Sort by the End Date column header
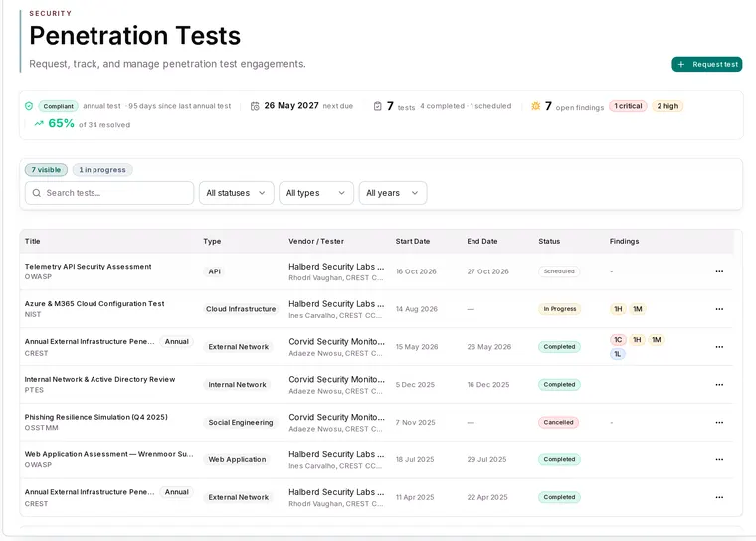756x541 pixels. (x=482, y=241)
